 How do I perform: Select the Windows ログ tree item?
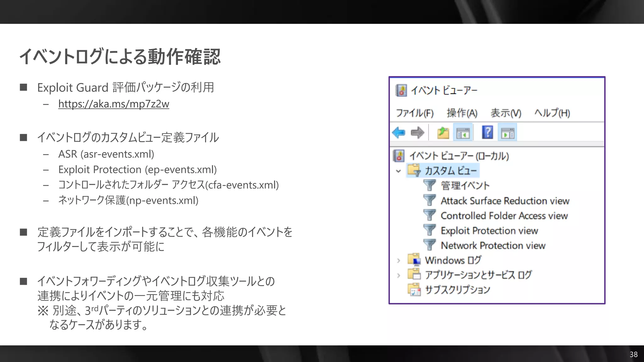point(453,260)
